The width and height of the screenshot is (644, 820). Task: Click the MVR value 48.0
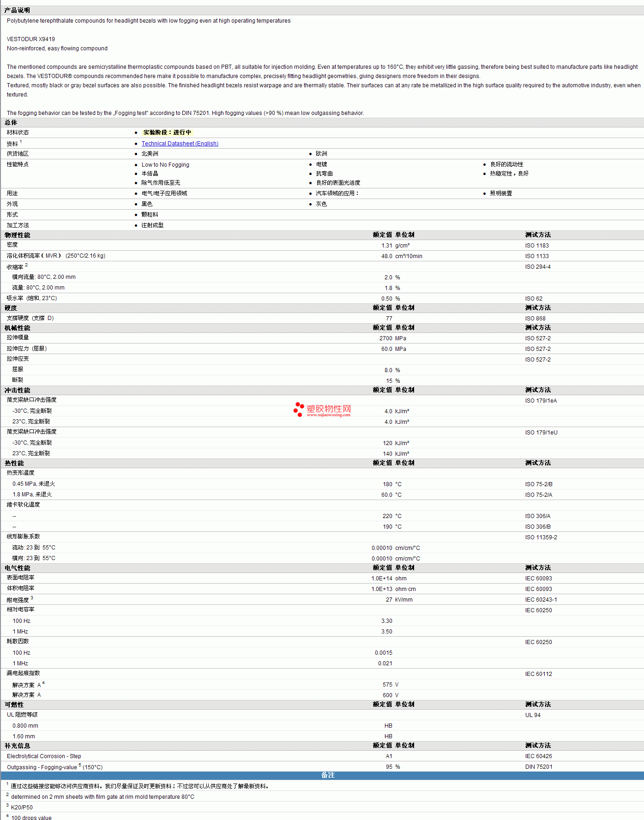pyautogui.click(x=387, y=256)
